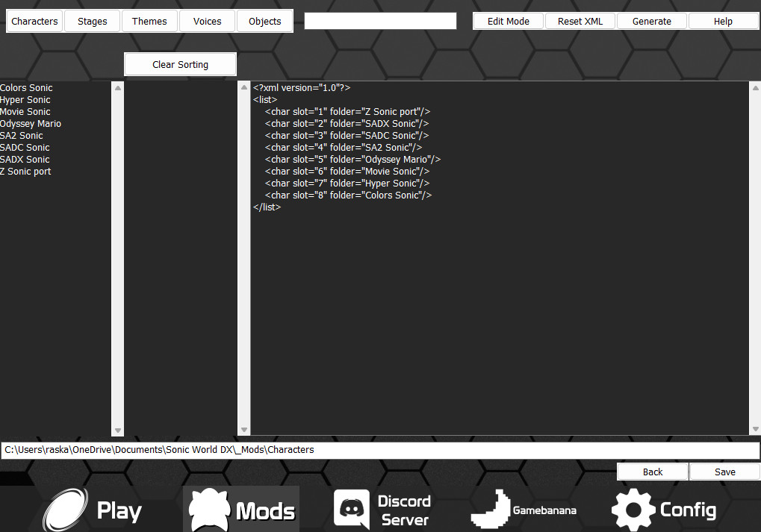This screenshot has height=532, width=761.
Task: Switch to the Stages tab
Action: pyautogui.click(x=92, y=21)
